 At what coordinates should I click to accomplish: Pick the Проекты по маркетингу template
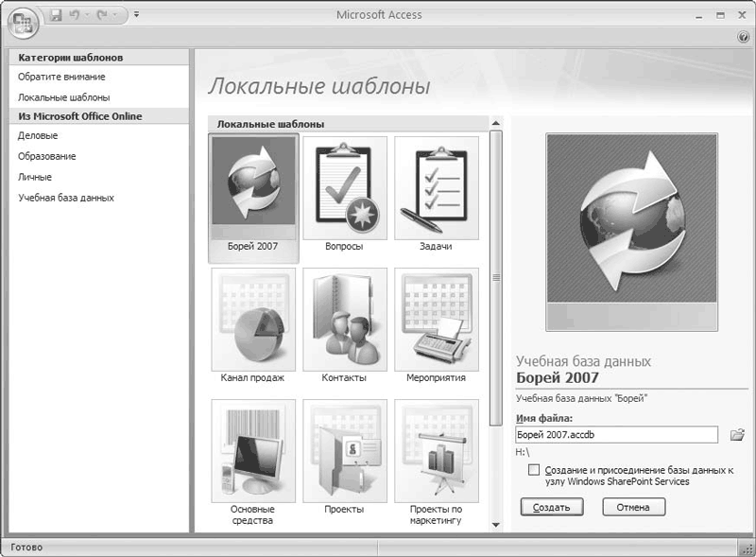pos(436,451)
